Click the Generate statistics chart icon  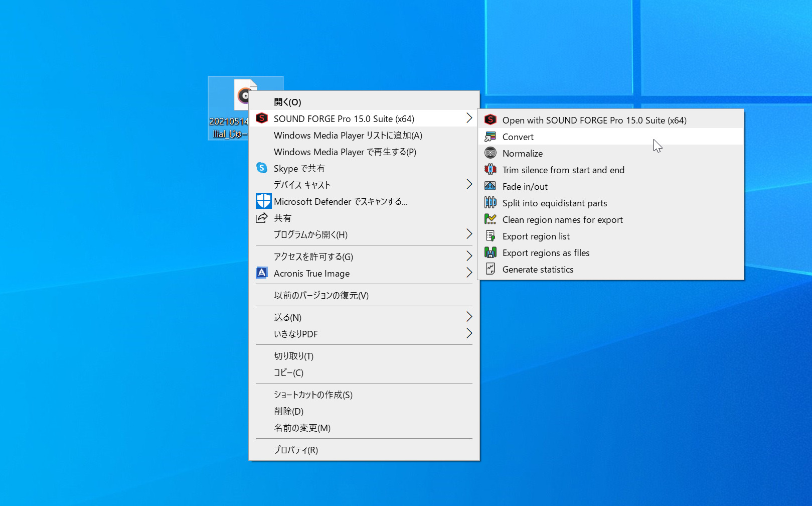point(491,269)
